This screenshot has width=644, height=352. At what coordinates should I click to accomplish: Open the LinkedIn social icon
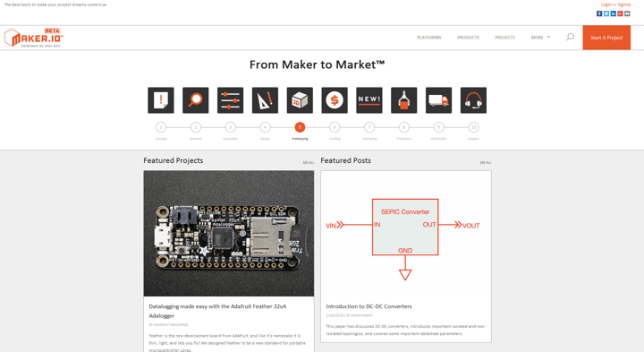(x=614, y=13)
